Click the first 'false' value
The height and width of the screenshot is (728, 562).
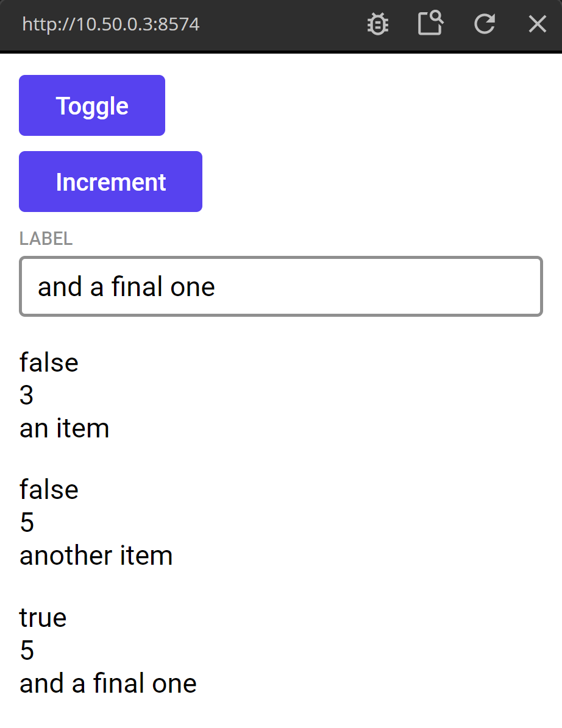(49, 363)
